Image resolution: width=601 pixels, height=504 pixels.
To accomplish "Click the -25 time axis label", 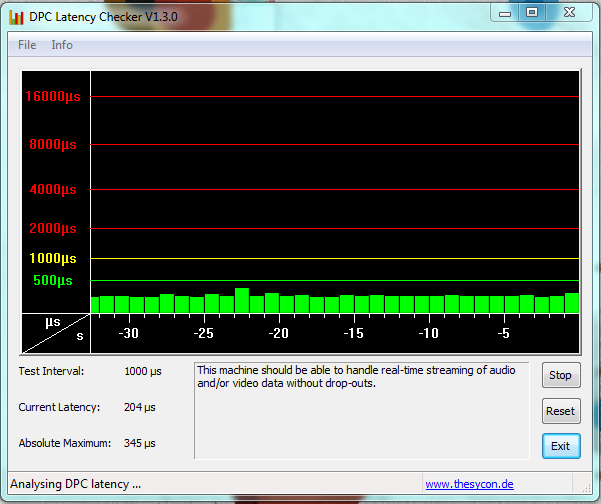I will point(203,333).
